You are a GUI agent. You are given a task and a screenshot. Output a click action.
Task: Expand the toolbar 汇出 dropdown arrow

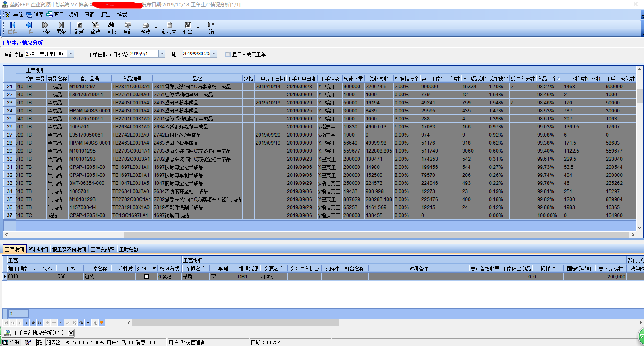198,28
